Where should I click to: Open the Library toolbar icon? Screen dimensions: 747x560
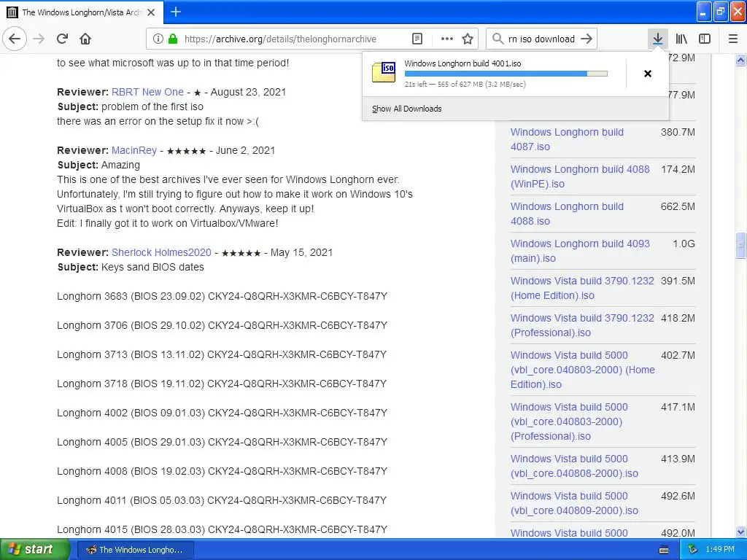(x=681, y=39)
